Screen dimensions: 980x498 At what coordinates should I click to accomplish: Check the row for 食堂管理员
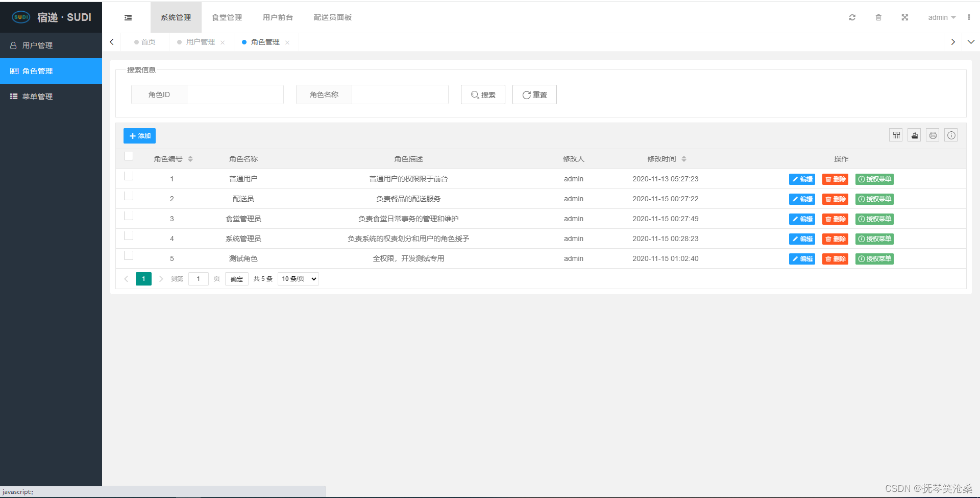pos(129,216)
